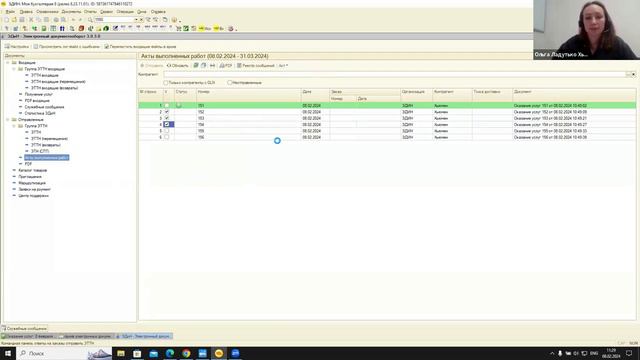
Task: Select 'ЭТТН входящие (возвраты)' tree item
Action: [x=54, y=88]
